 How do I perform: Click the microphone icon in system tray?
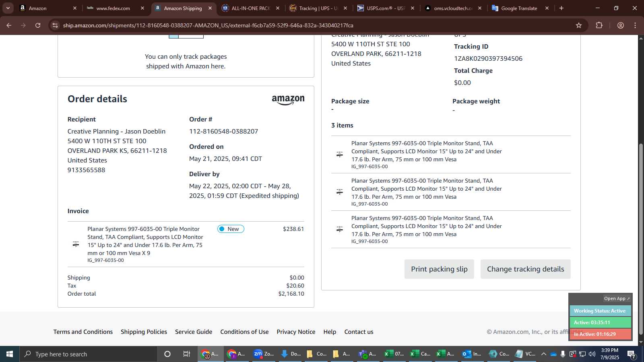pyautogui.click(x=563, y=354)
